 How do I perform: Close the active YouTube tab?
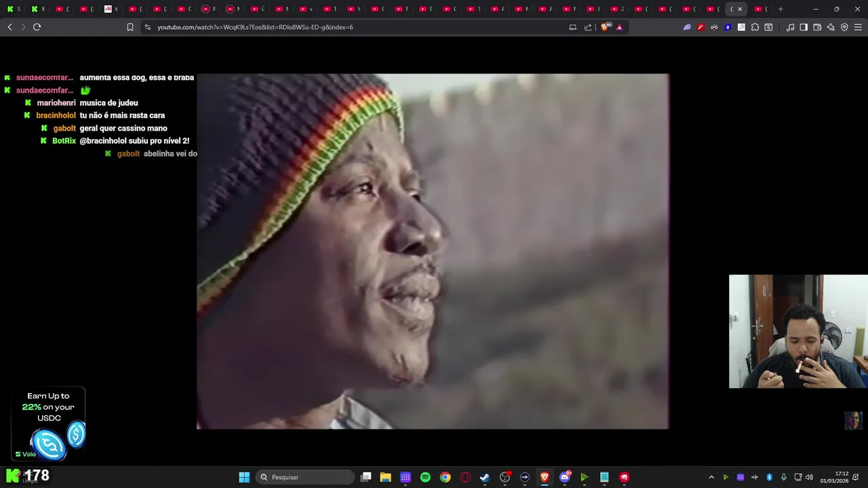click(740, 9)
